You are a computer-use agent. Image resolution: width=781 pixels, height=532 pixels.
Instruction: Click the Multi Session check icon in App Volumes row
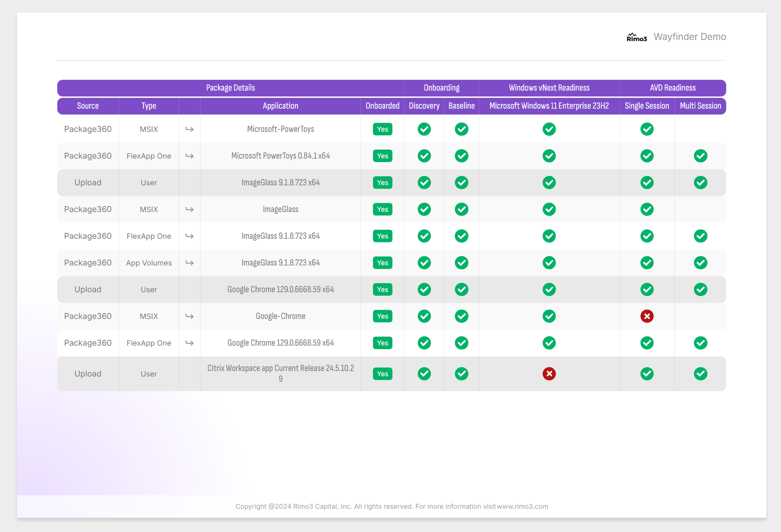701,263
